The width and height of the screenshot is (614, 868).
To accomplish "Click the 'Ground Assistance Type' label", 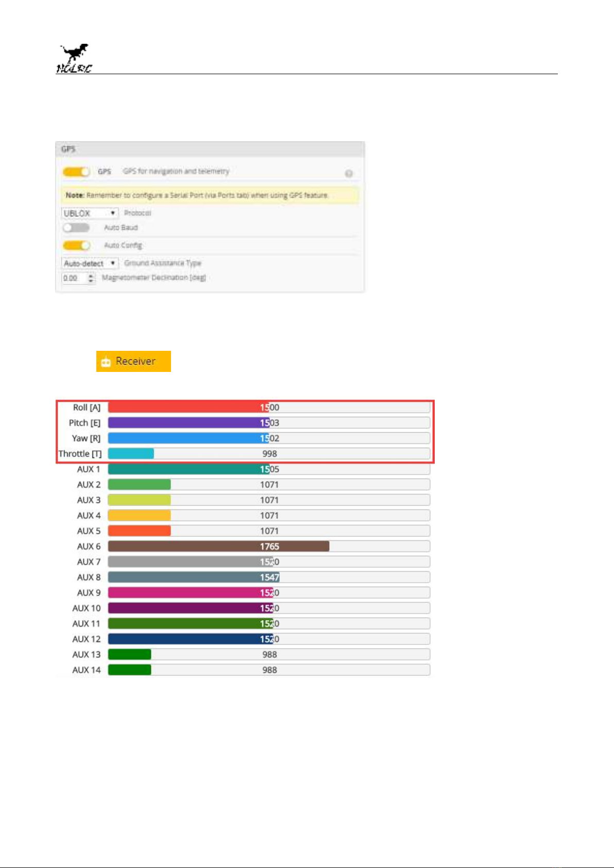I will [163, 263].
